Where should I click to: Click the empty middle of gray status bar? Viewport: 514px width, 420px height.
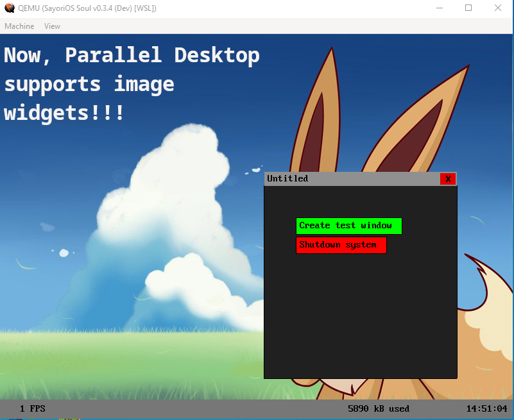197,408
